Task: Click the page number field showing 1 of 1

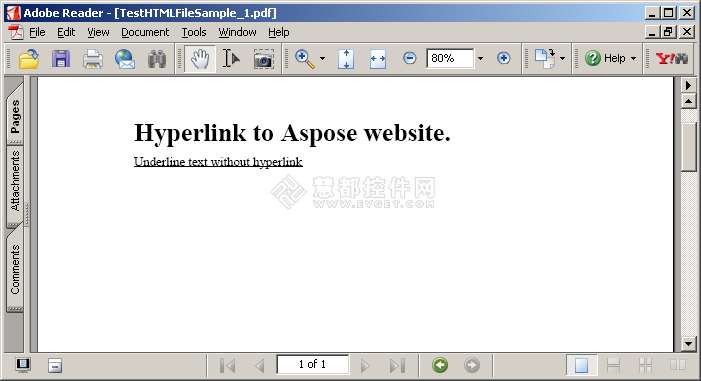Action: coord(312,364)
